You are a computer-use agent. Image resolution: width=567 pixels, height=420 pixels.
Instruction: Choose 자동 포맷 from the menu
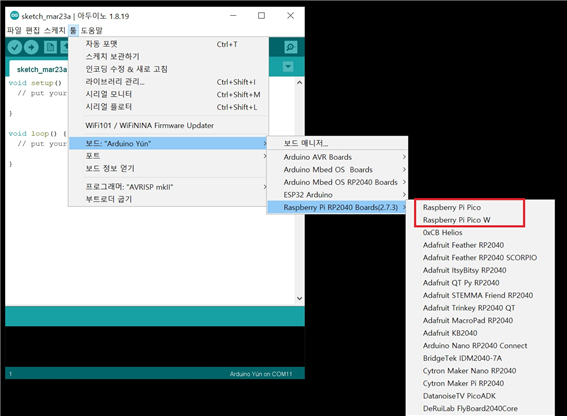(168, 44)
